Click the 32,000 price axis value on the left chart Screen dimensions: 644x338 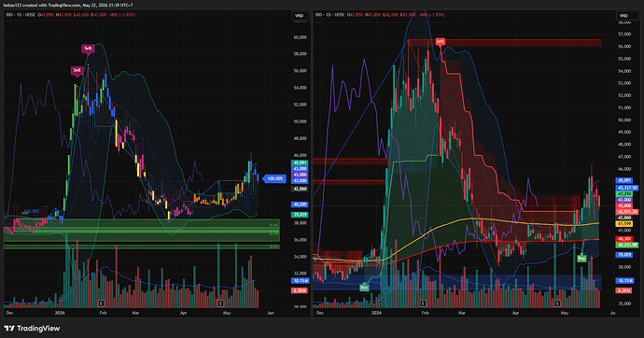pos(300,274)
